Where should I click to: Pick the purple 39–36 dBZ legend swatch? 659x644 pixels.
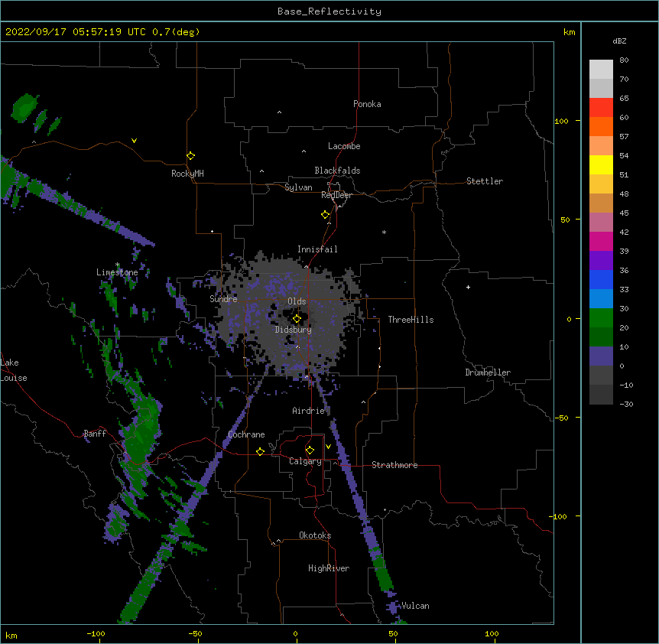pyautogui.click(x=601, y=261)
